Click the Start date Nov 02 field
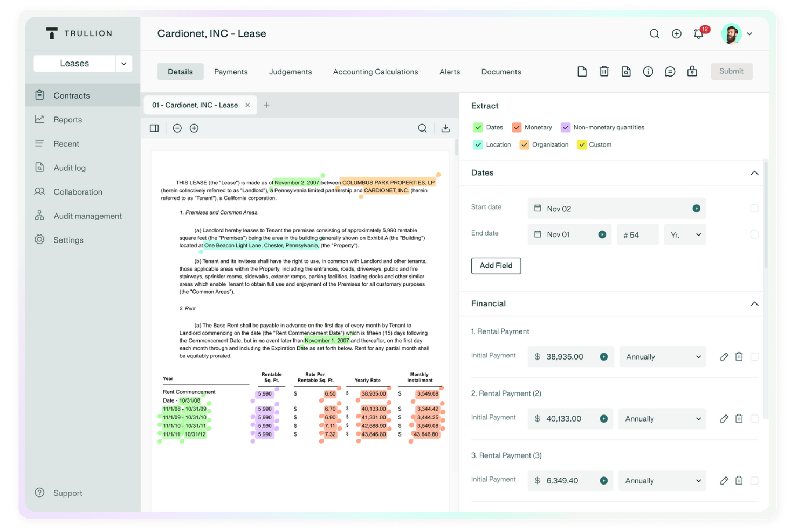The width and height of the screenshot is (798, 532). click(616, 209)
